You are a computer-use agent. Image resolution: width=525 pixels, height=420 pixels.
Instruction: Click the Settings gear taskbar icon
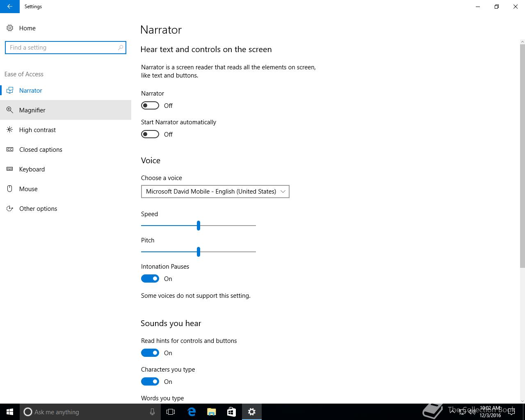click(252, 412)
